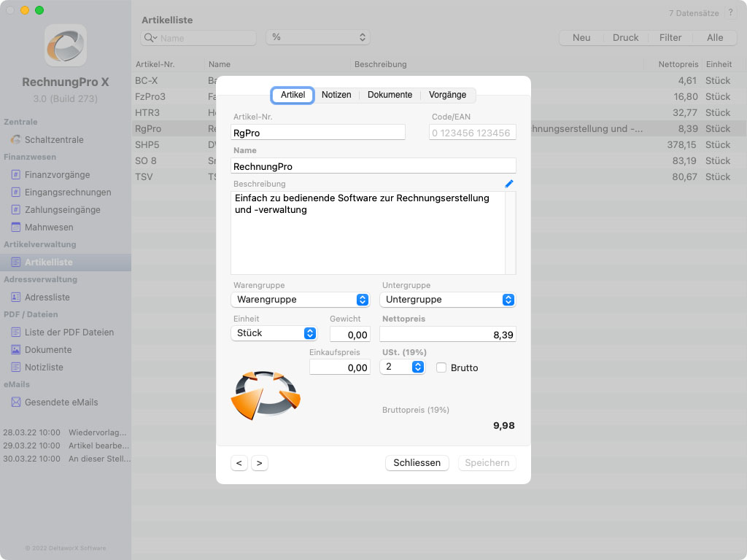
Task: Click the Mahnwesen calendar icon
Action: coord(15,227)
